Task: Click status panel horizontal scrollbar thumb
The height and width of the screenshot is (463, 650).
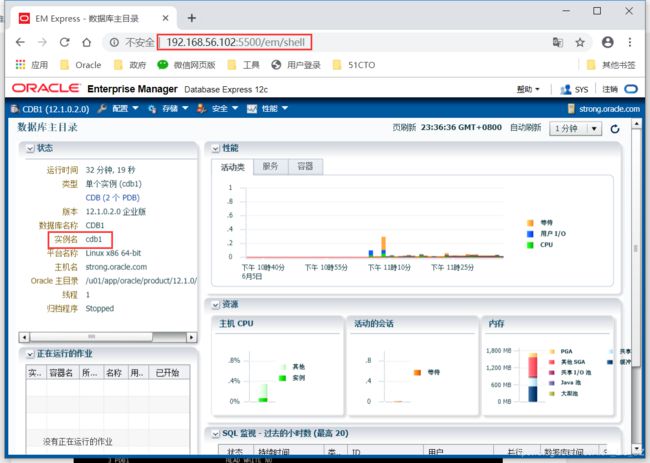Action: [91, 337]
